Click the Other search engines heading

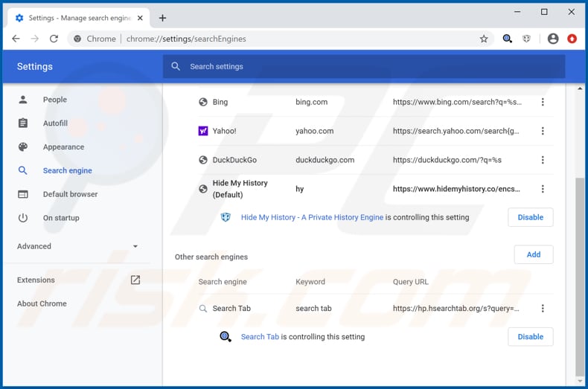(211, 257)
